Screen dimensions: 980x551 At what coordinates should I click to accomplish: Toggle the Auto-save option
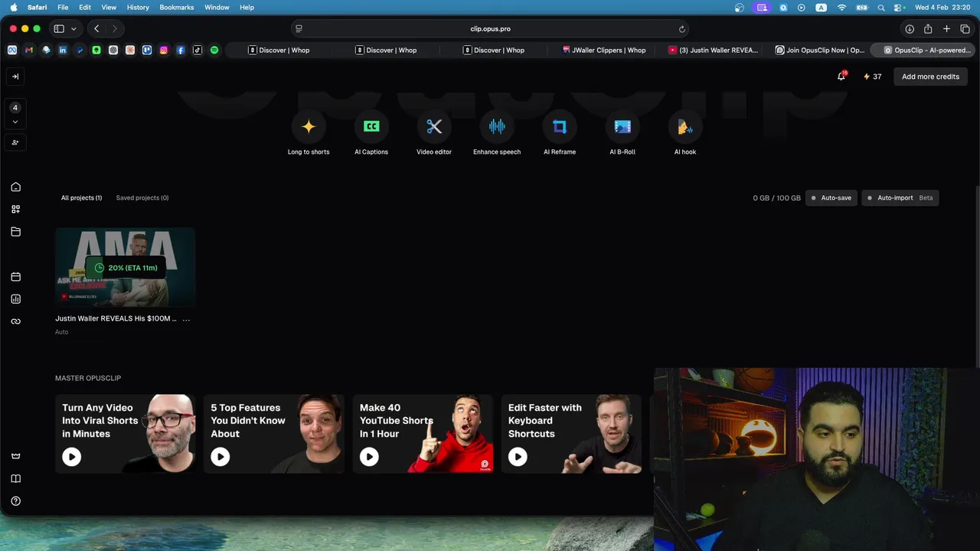(x=831, y=198)
